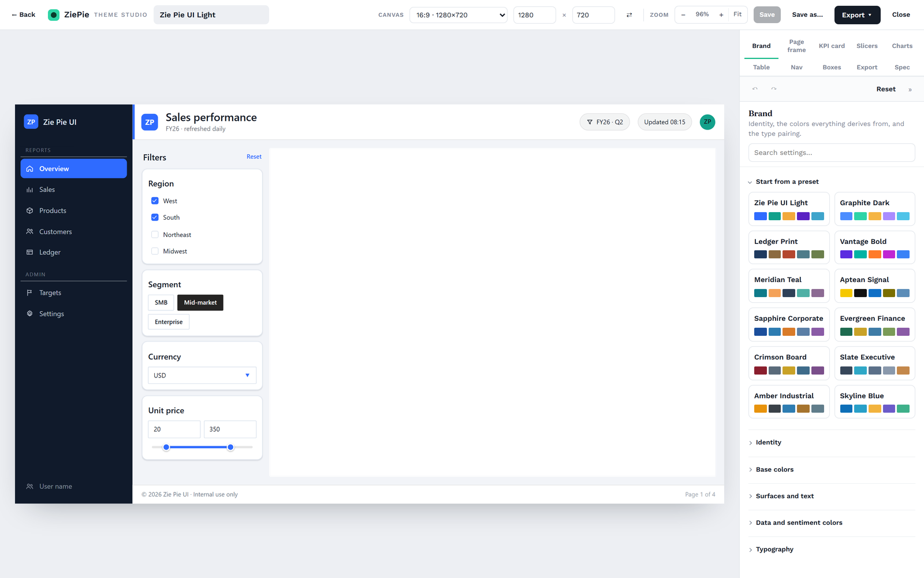Zoom in with the plus button
Image resolution: width=924 pixels, height=578 pixels.
coord(721,15)
